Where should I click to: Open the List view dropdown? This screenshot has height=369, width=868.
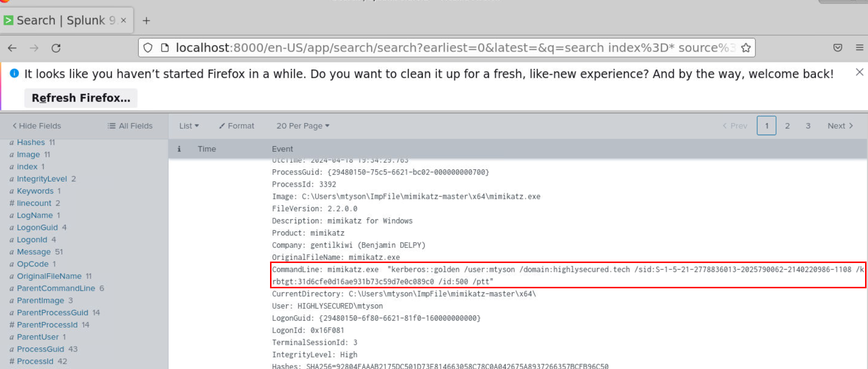pos(189,126)
